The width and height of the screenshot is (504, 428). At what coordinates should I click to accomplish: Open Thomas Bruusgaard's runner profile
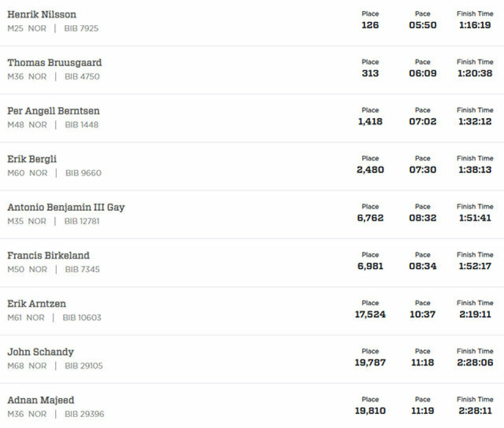coord(55,62)
